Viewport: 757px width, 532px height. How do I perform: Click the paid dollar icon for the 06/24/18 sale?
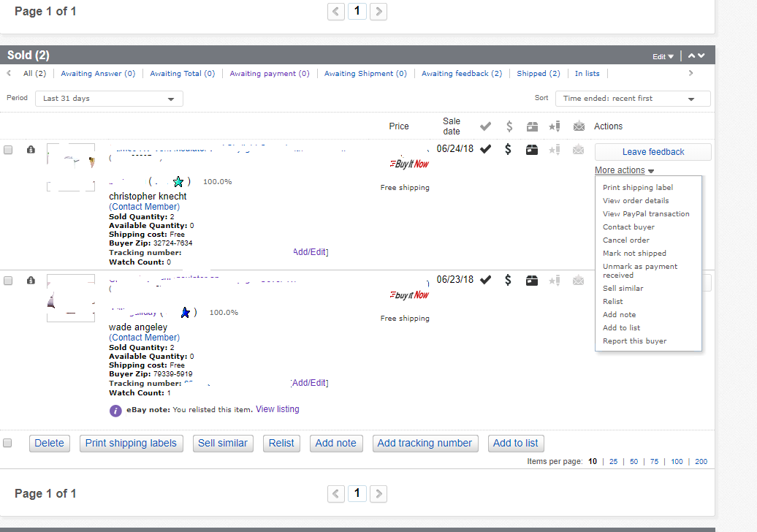509,149
